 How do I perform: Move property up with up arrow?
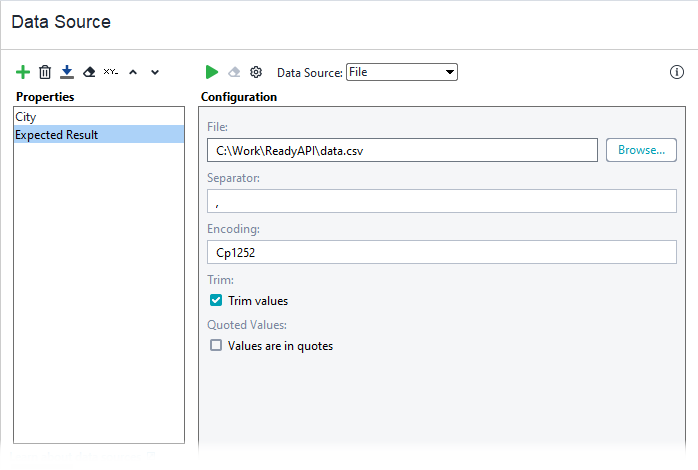pyautogui.click(x=133, y=72)
